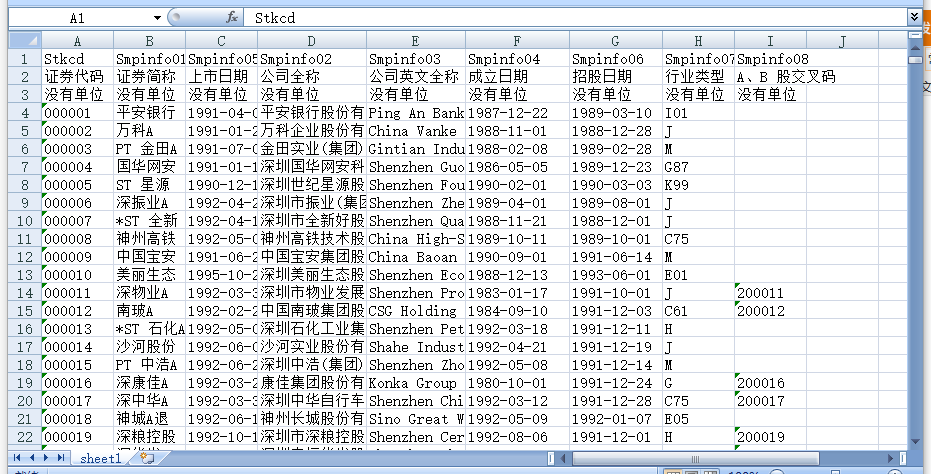
Task: Select column J header
Action: 843,41
